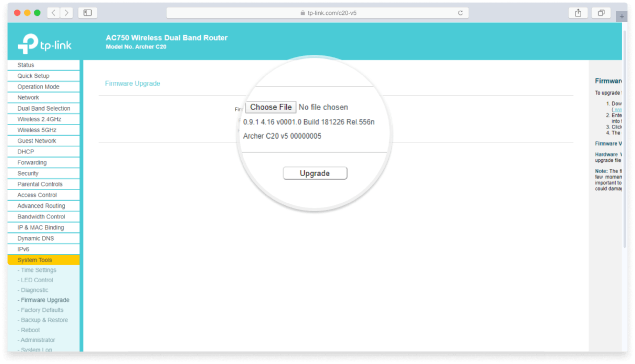Open the Forwarding menu
The height and width of the screenshot is (364, 635).
coord(44,162)
